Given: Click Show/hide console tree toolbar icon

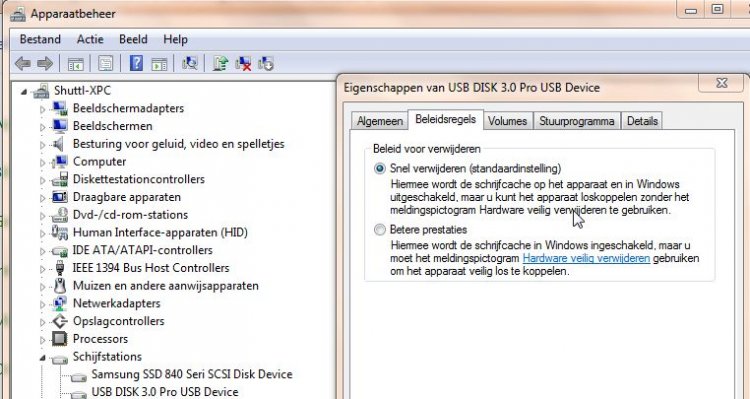Looking at the screenshot, I should pyautogui.click(x=76, y=64).
